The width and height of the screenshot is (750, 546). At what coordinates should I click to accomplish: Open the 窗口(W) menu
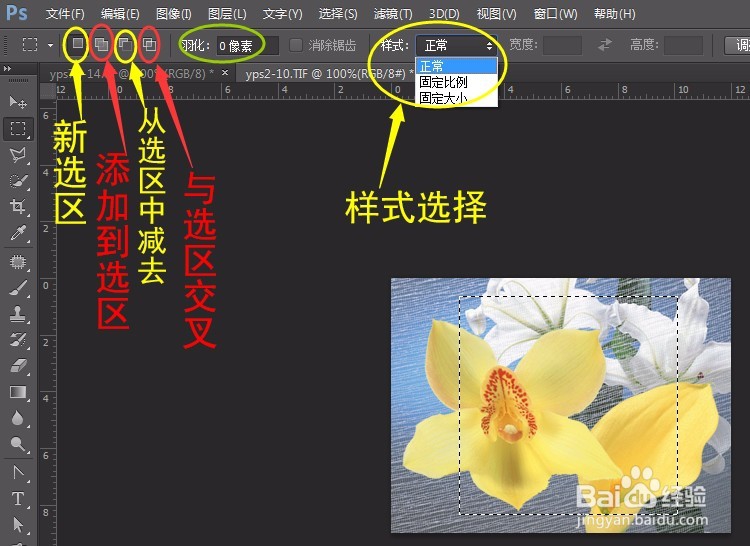pyautogui.click(x=556, y=13)
